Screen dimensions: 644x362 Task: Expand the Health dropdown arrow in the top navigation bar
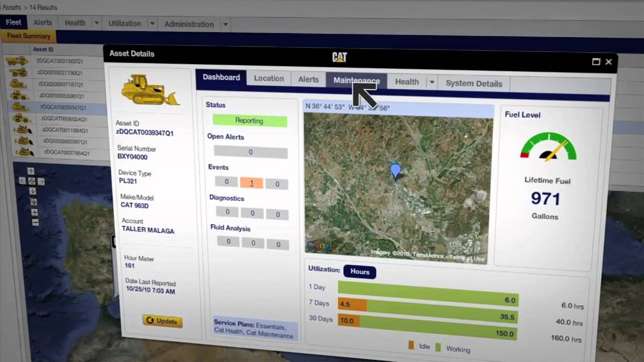point(96,23)
